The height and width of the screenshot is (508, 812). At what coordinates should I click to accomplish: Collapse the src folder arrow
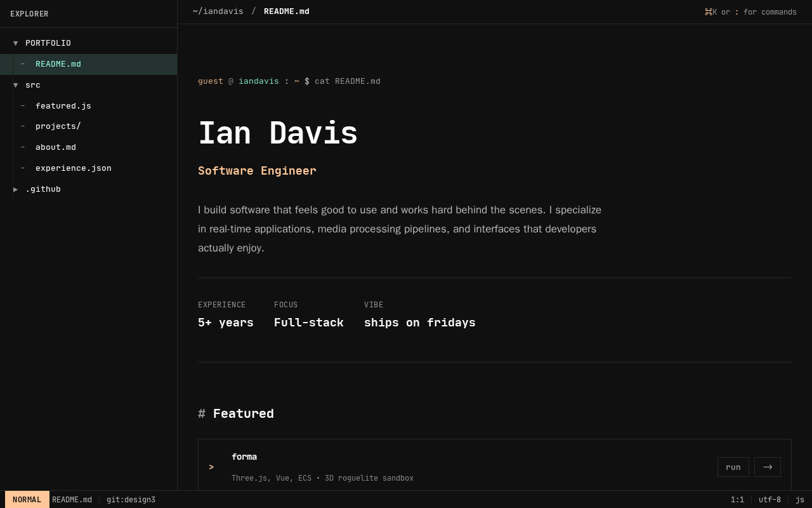(16, 85)
